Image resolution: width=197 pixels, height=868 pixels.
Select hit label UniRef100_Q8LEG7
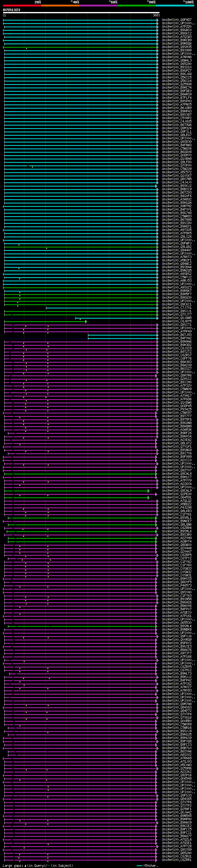pyautogui.click(x=177, y=135)
